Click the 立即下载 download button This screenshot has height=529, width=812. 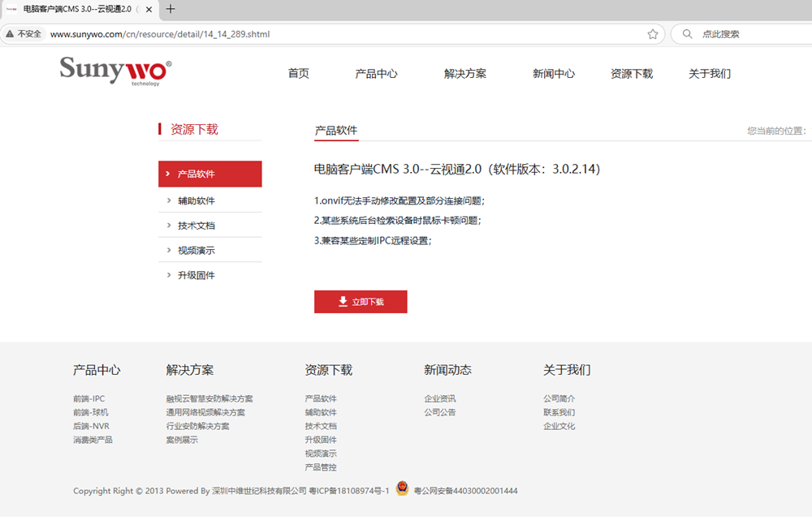361,302
